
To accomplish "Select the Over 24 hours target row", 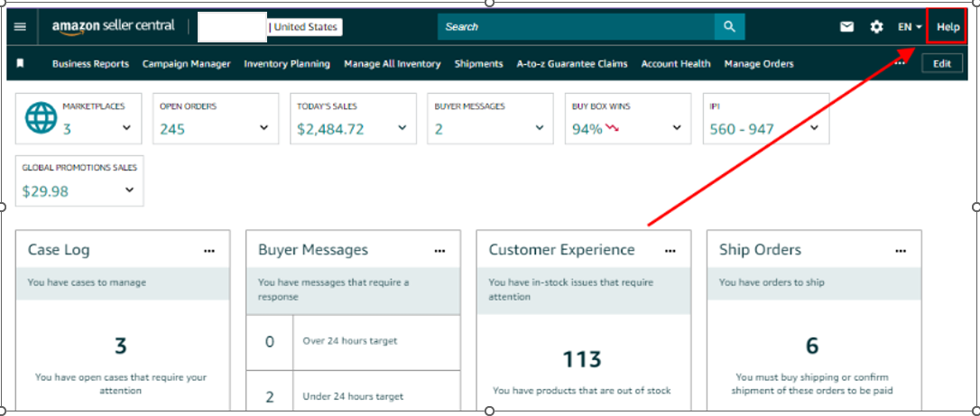I will (353, 341).
